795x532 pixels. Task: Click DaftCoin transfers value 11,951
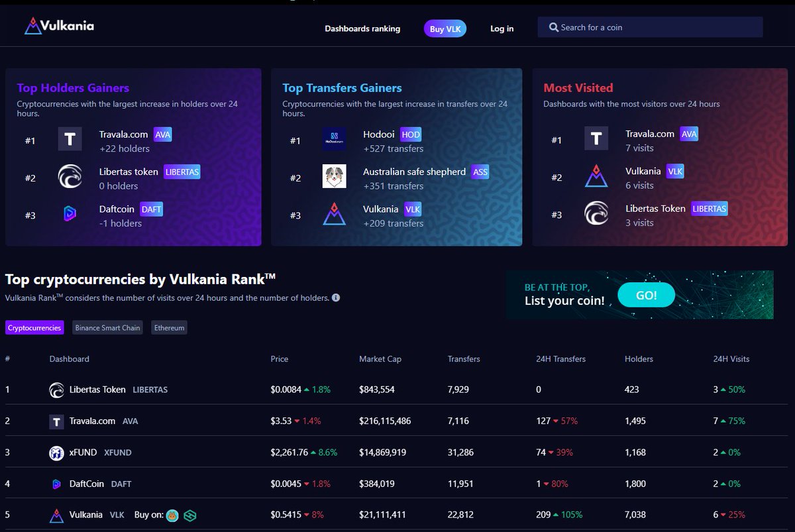point(460,484)
